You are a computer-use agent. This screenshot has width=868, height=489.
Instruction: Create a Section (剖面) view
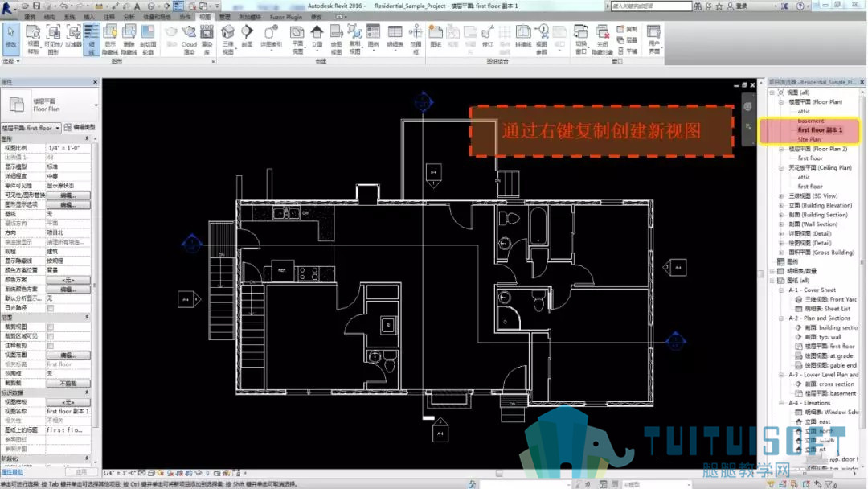click(x=247, y=36)
